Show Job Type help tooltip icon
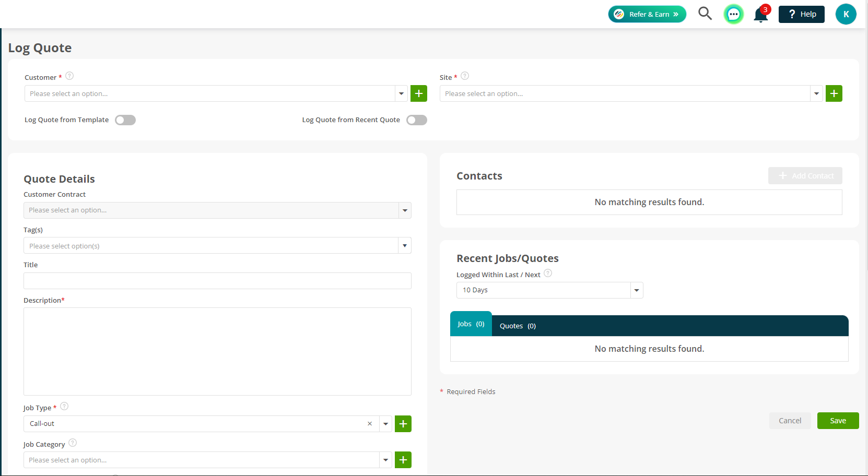 pyautogui.click(x=64, y=407)
